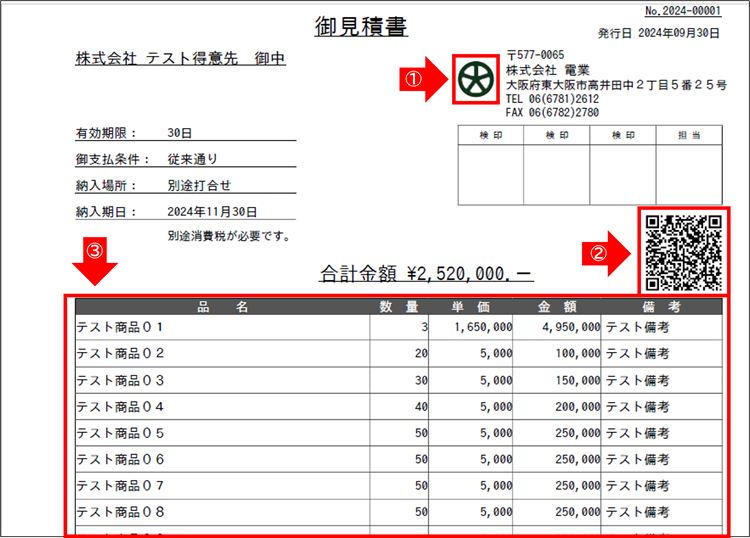This screenshot has height=538, width=750.
Task: Click the circled number ③ marker
Action: point(94,250)
